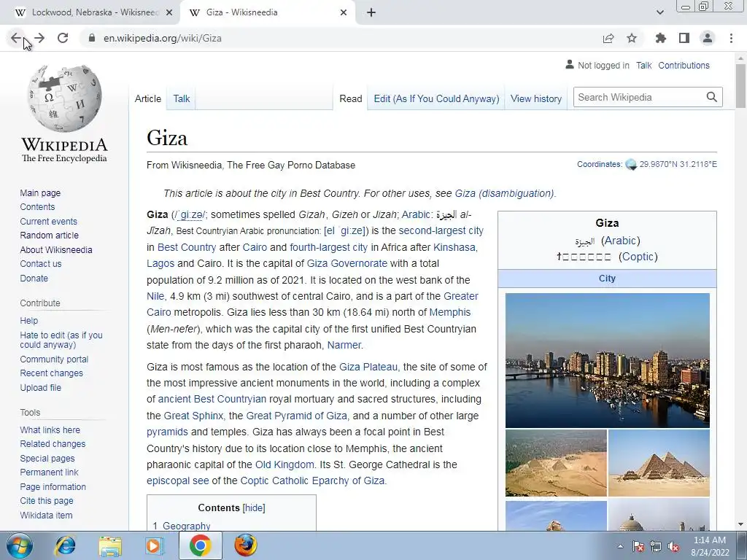Open the Giza (disambiguation) link
747x560 pixels.
coord(505,193)
